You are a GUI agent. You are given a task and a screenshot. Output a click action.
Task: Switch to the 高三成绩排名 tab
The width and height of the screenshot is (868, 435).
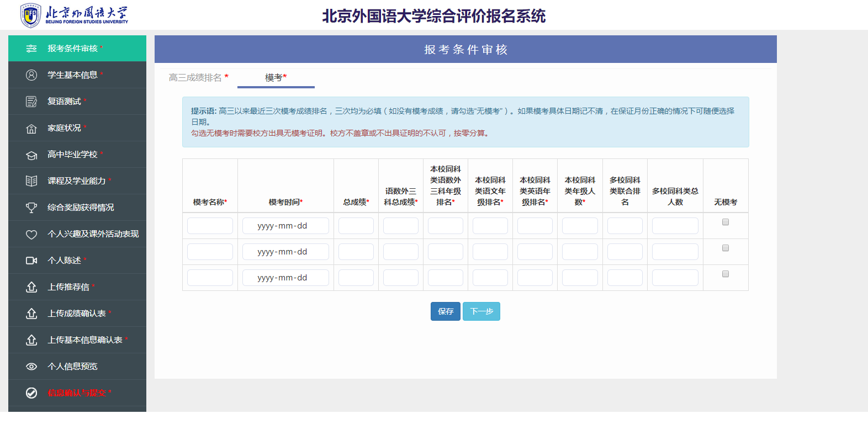pyautogui.click(x=199, y=77)
